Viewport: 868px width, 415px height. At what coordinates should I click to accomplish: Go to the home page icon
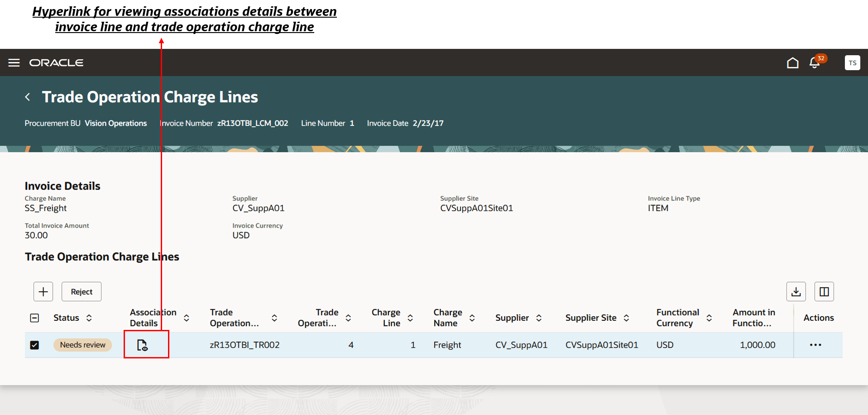792,62
